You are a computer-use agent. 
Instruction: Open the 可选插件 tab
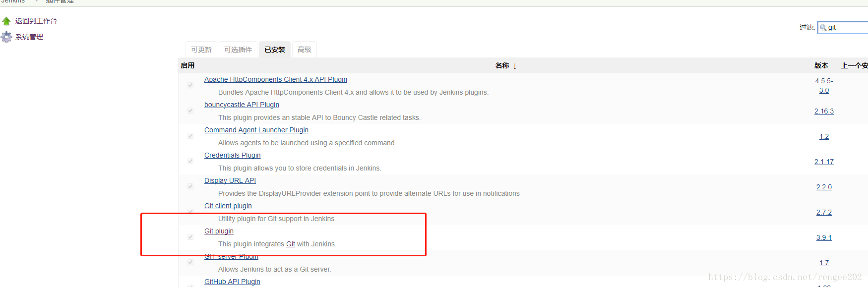[x=238, y=50]
